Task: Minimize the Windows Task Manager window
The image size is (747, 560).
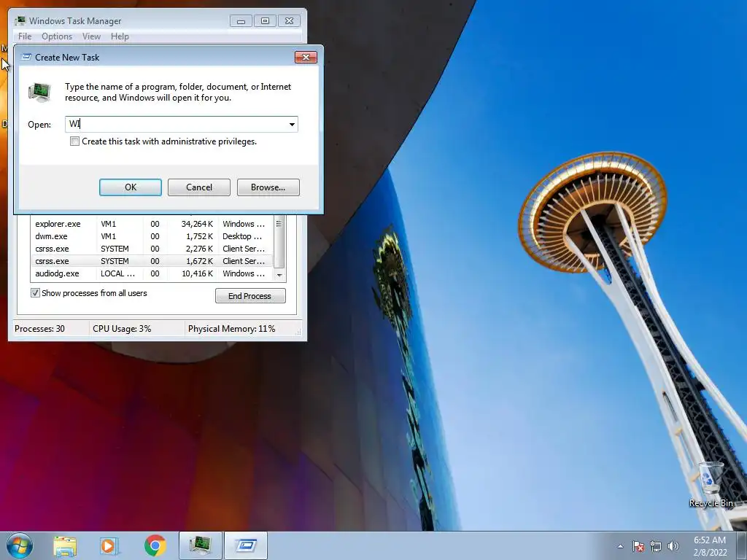Action: (241, 21)
